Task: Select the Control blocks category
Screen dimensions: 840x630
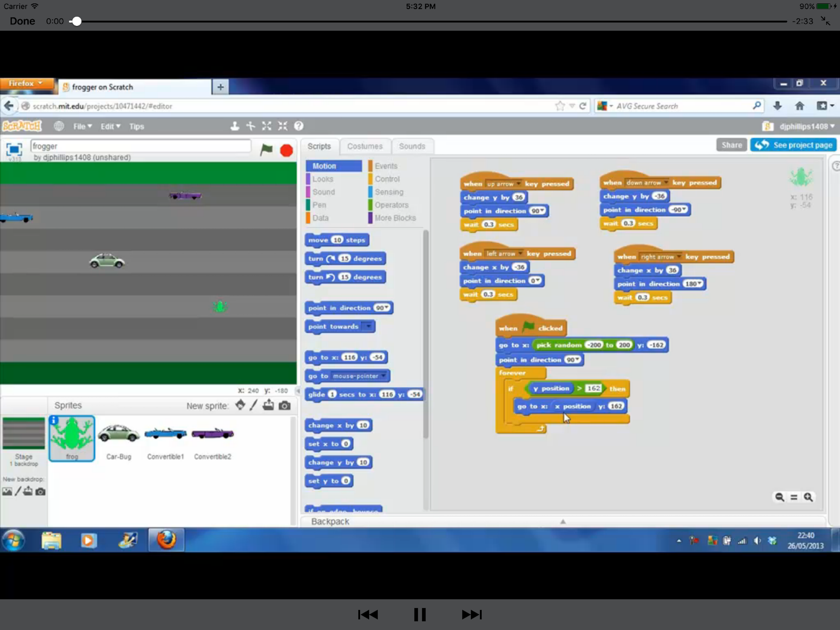Action: (x=387, y=179)
